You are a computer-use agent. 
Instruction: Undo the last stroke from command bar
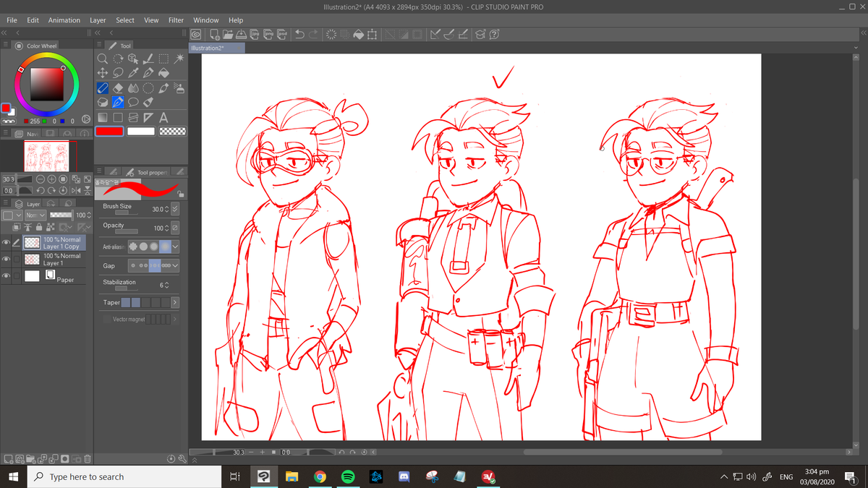pos(299,34)
